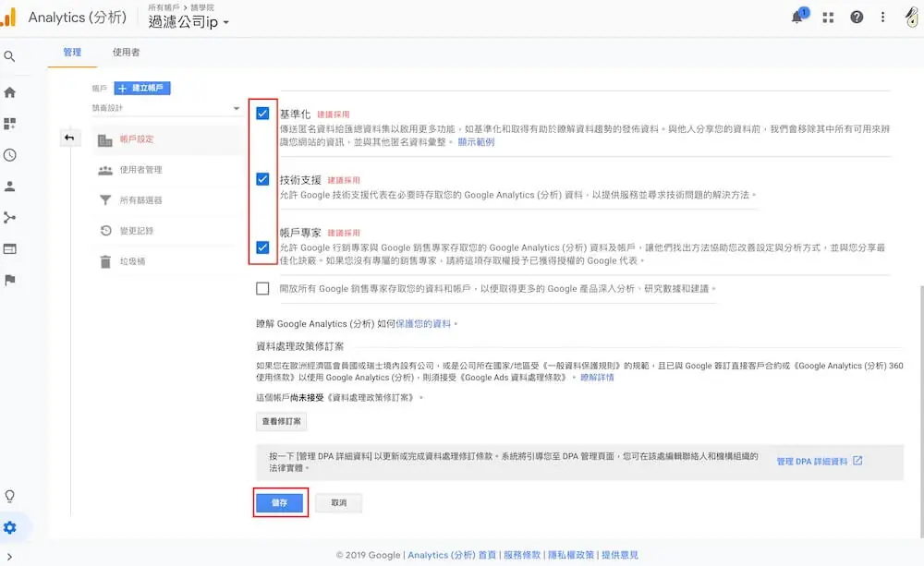The width and height of the screenshot is (924, 566).
Task: Open the footer 隱私權政策 link
Action: coord(571,555)
